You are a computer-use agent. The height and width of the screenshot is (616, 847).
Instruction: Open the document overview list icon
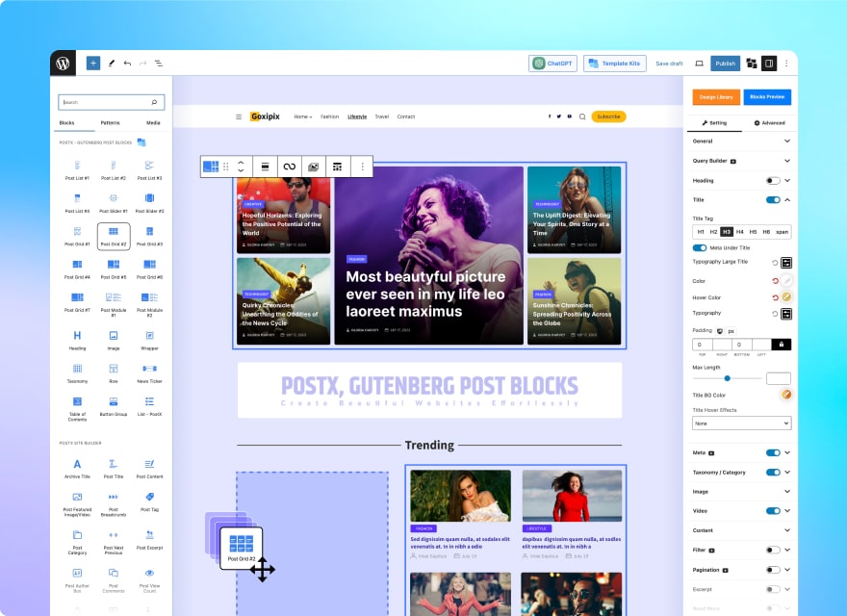(x=159, y=63)
